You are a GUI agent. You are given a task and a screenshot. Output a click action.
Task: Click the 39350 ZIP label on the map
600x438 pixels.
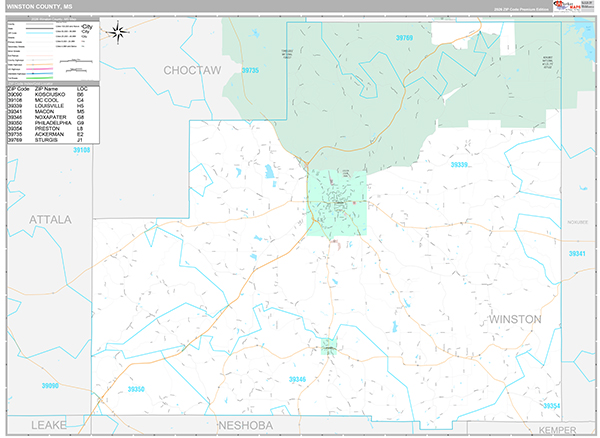coord(136,389)
